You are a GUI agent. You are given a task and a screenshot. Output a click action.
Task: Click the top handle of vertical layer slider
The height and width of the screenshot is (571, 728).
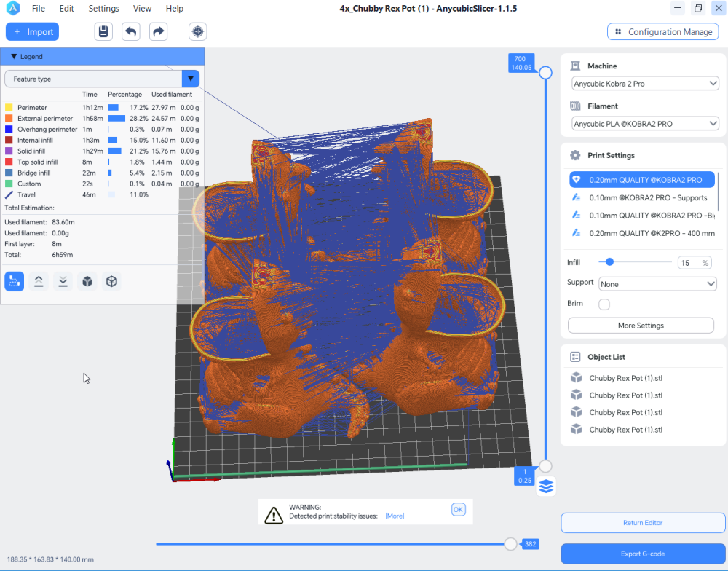click(545, 73)
